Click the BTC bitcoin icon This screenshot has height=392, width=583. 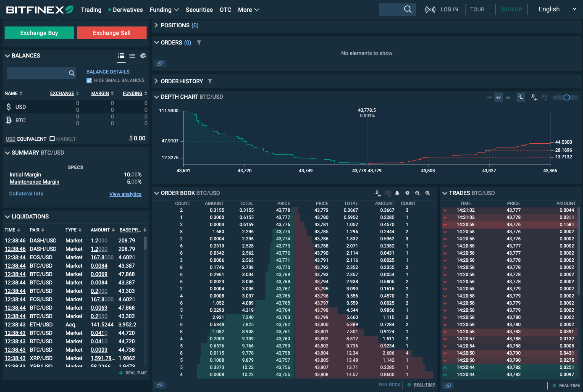[x=8, y=120]
